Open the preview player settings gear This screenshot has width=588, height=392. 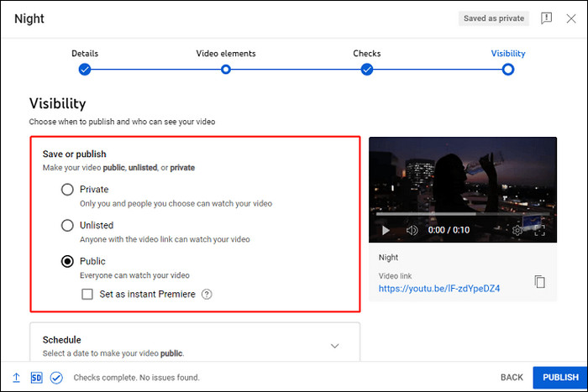tap(517, 230)
